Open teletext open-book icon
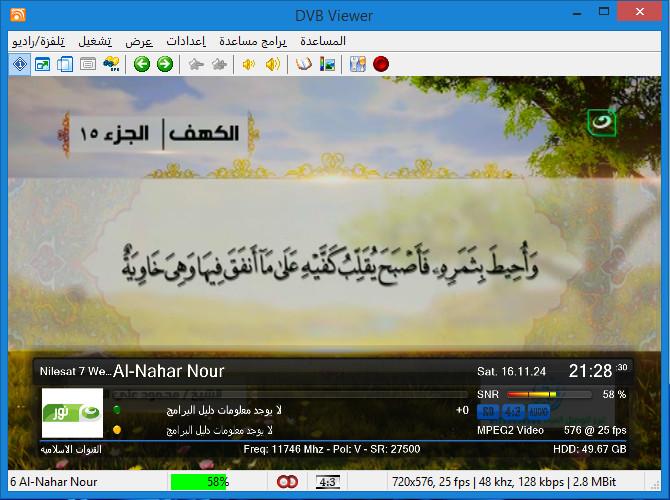The width and height of the screenshot is (670, 500). tap(303, 65)
